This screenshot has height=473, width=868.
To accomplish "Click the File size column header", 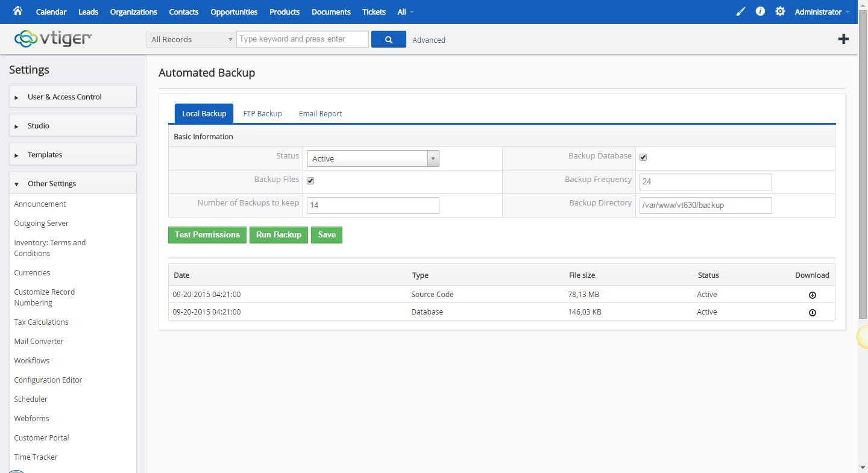I will [x=582, y=275].
